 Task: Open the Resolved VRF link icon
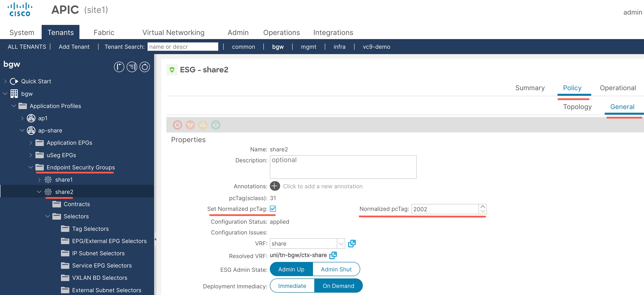click(333, 255)
